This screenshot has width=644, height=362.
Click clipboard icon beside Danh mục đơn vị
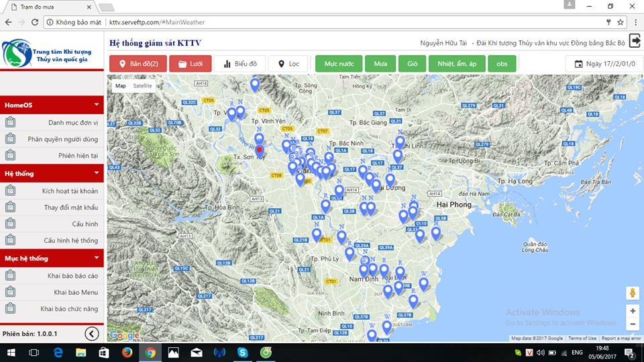10,123
